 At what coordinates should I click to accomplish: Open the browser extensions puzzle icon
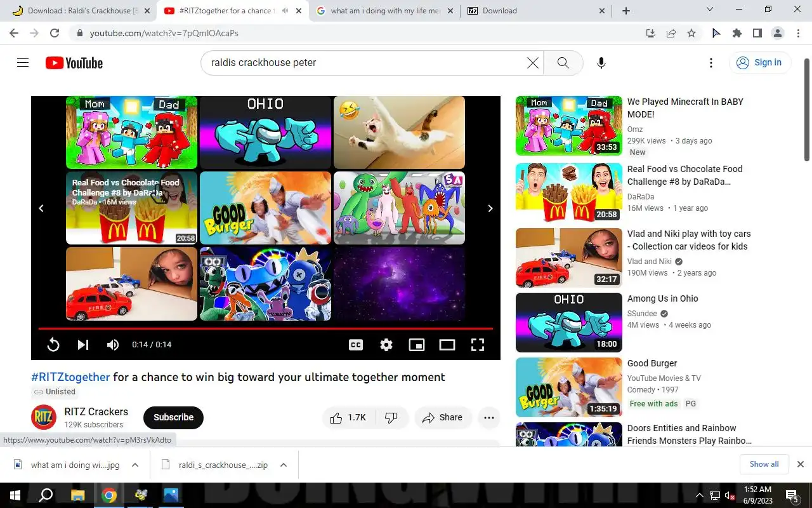tap(737, 33)
